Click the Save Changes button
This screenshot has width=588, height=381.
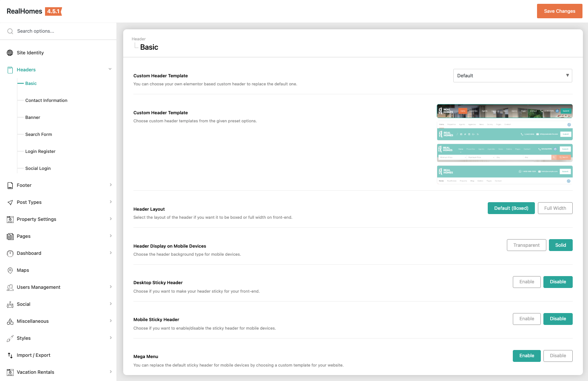(559, 11)
